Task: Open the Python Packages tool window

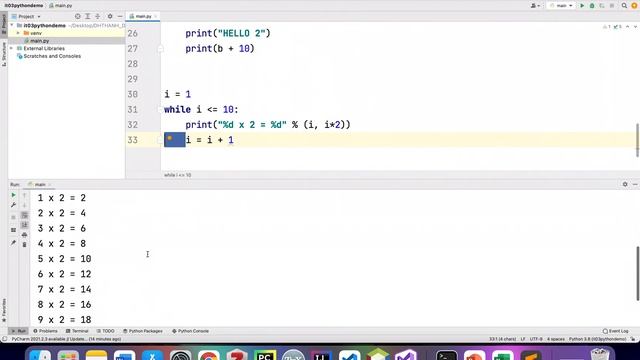Action: (143, 331)
